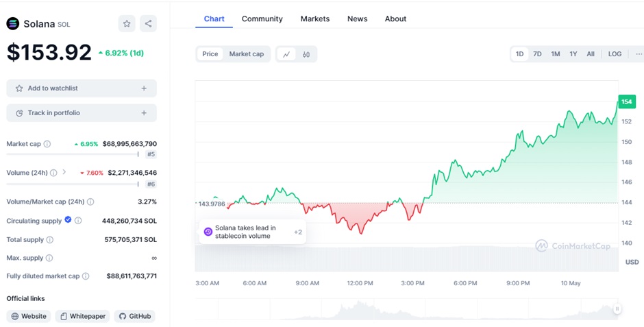Click the timeline range slider handle
Image resolution: width=644 pixels, height=327 pixels.
(x=617, y=309)
